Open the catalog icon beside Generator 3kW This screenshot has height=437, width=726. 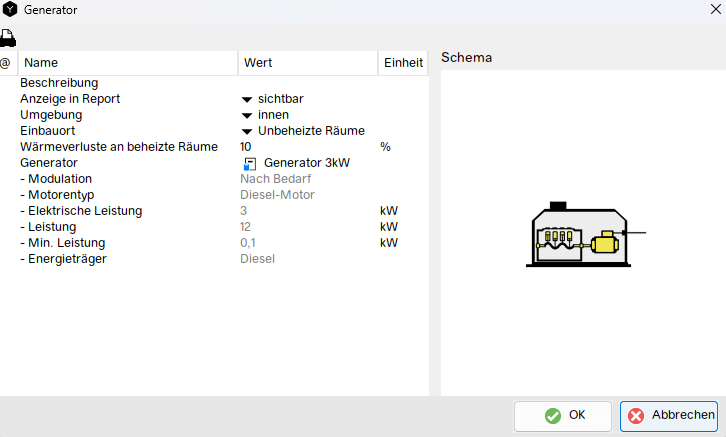[250, 163]
